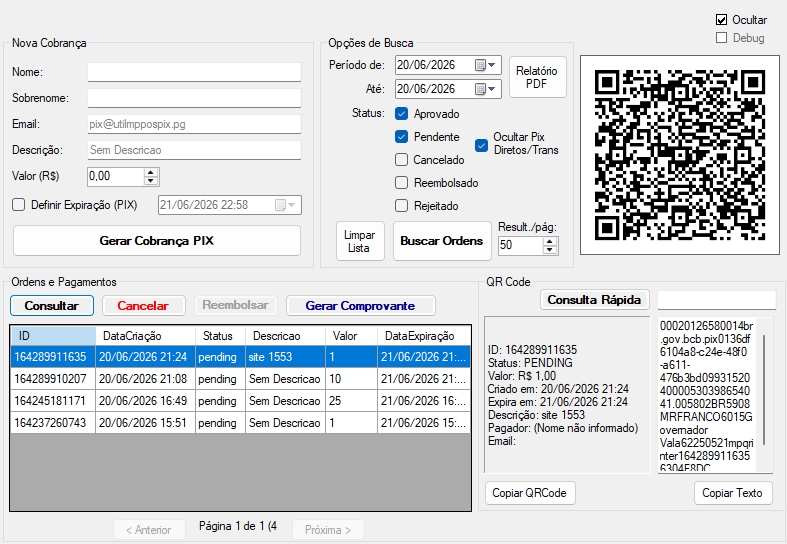
Task: Sort by Status column header
Action: [x=220, y=336]
